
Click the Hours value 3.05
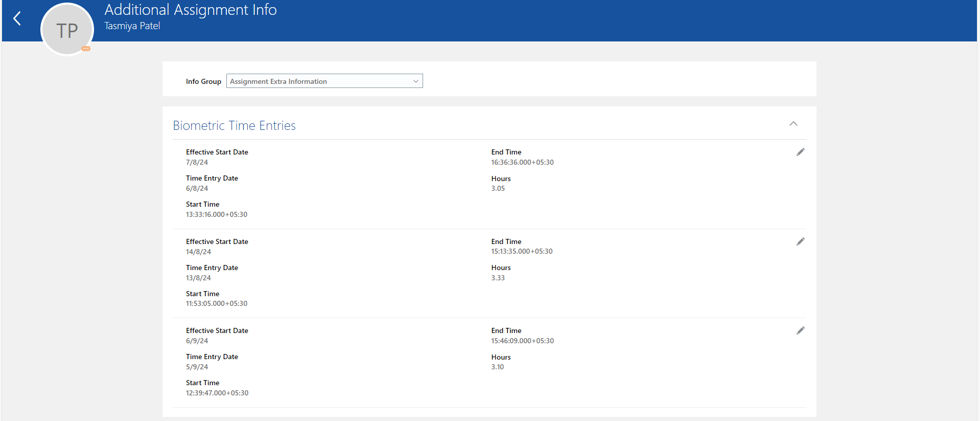click(498, 188)
